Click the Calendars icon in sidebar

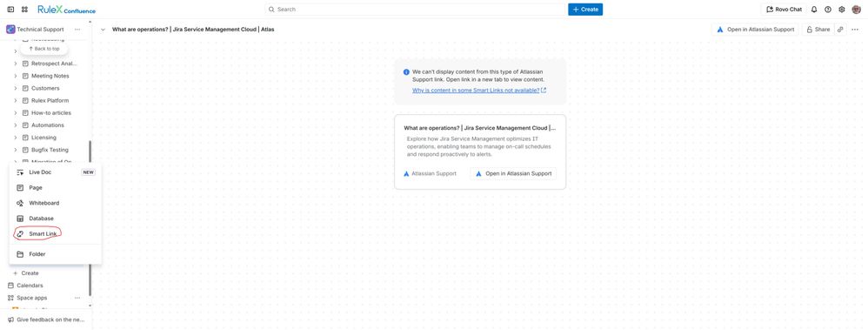pyautogui.click(x=10, y=286)
